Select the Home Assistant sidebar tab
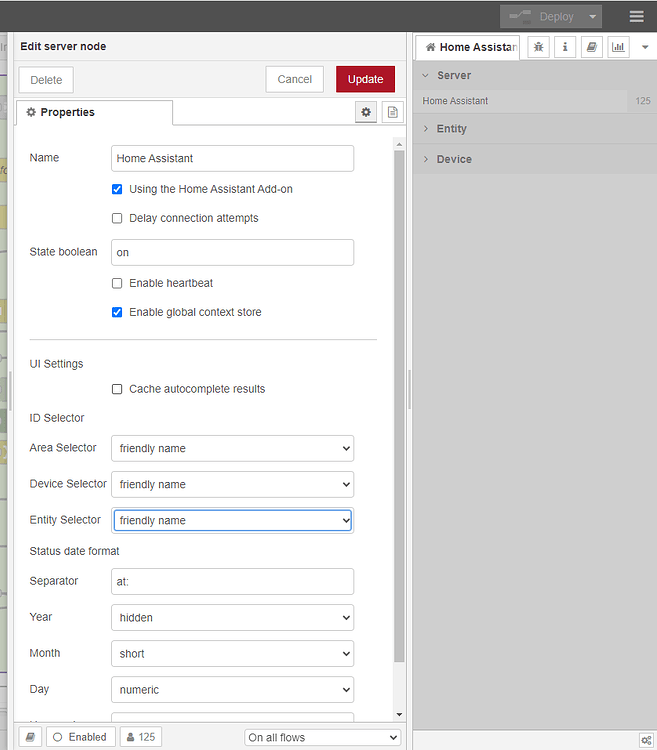The width and height of the screenshot is (657, 750). pos(467,47)
